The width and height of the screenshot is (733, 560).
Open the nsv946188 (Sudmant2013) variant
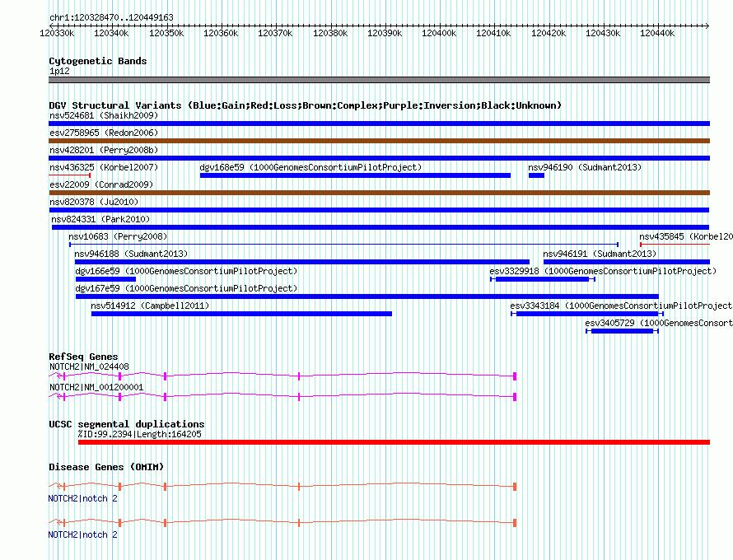[302, 262]
